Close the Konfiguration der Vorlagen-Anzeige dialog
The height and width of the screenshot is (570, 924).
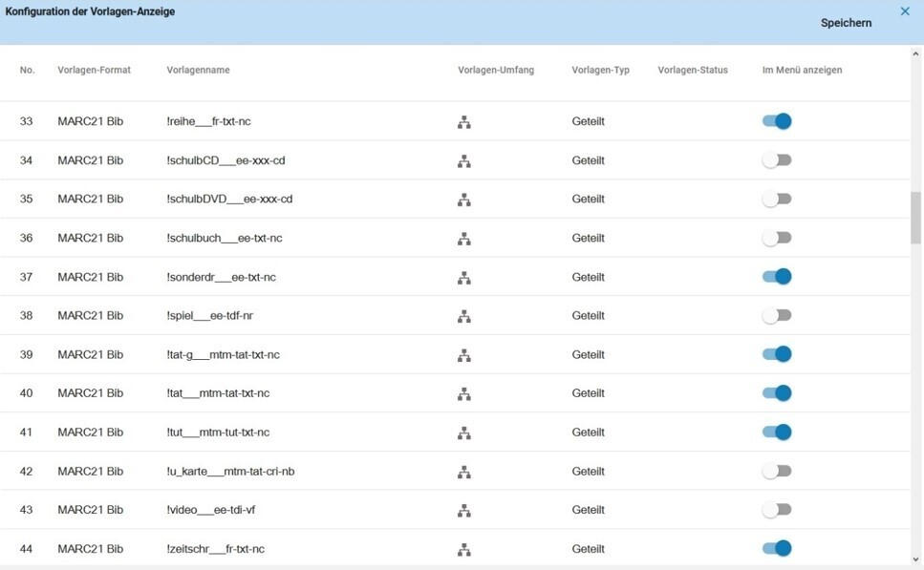pos(905,11)
